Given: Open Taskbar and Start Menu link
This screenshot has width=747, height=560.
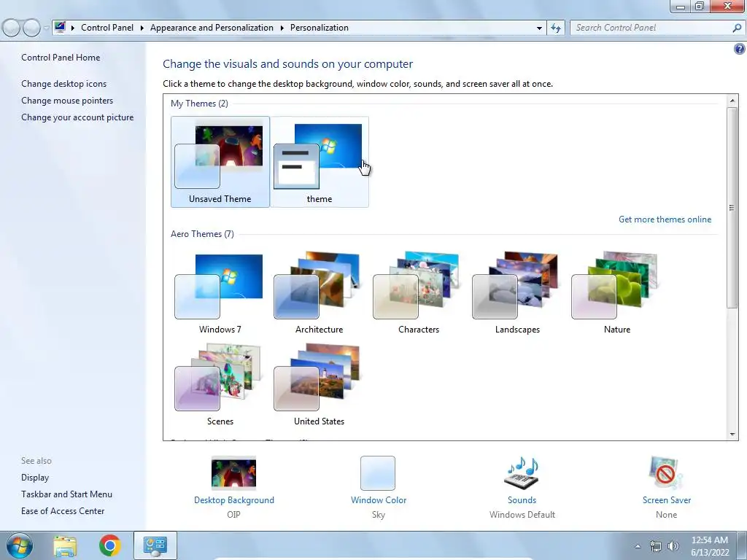Looking at the screenshot, I should pos(66,494).
